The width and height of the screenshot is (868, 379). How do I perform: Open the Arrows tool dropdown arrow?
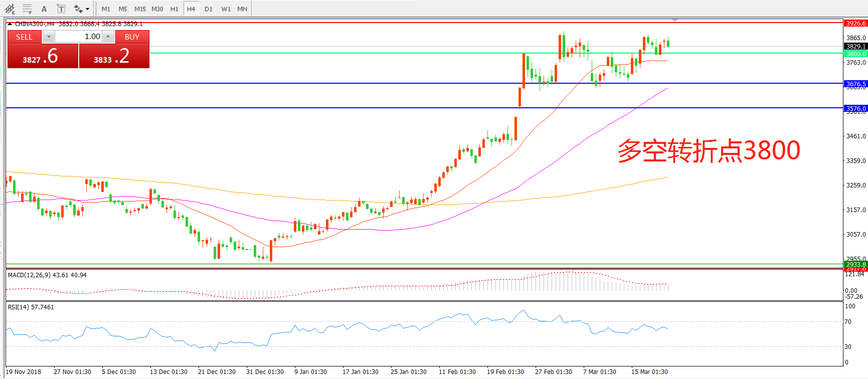coord(88,9)
